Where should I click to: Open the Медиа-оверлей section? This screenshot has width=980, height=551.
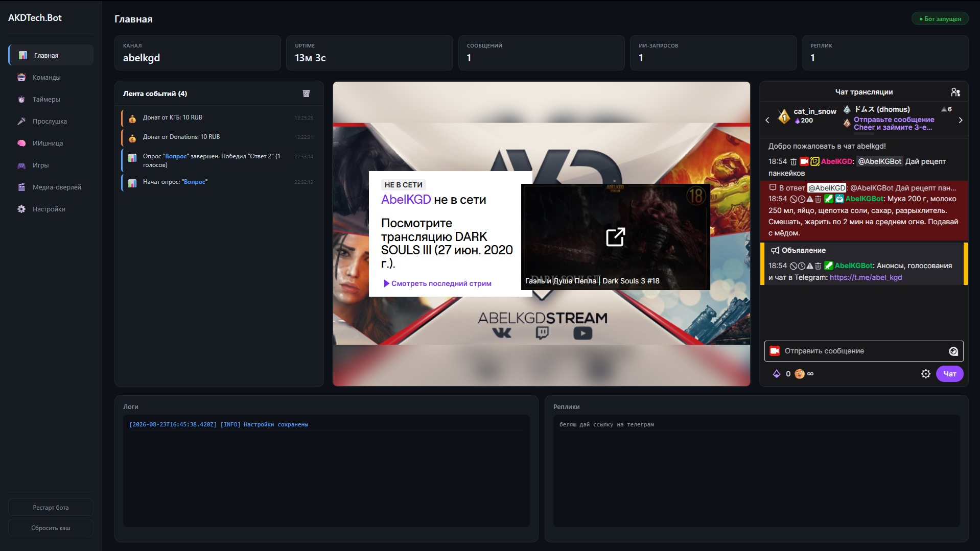(51, 187)
